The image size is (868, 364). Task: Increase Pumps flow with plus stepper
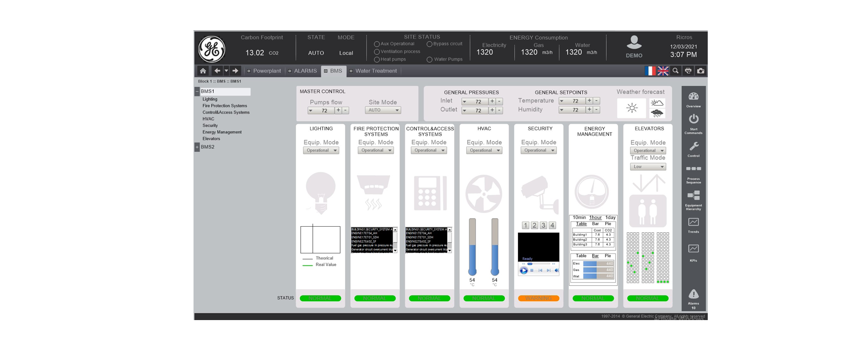[x=338, y=111]
